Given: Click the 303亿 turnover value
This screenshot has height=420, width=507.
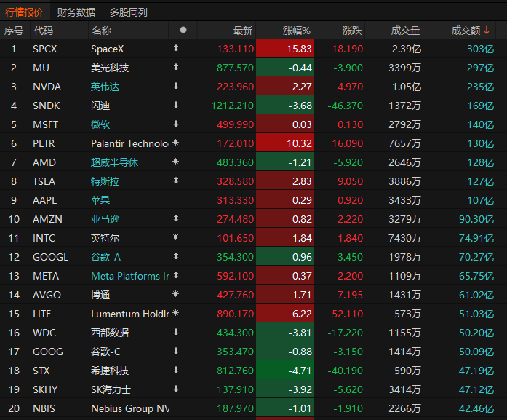Looking at the screenshot, I should [x=481, y=49].
